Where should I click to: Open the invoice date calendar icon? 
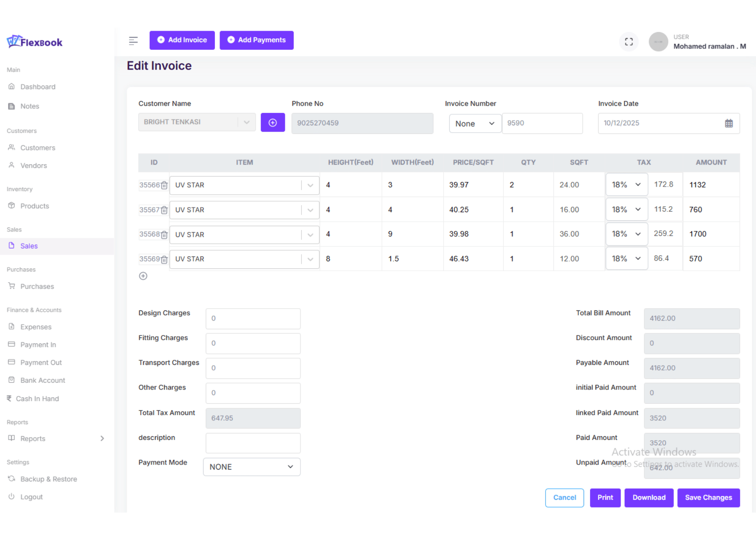click(x=729, y=123)
